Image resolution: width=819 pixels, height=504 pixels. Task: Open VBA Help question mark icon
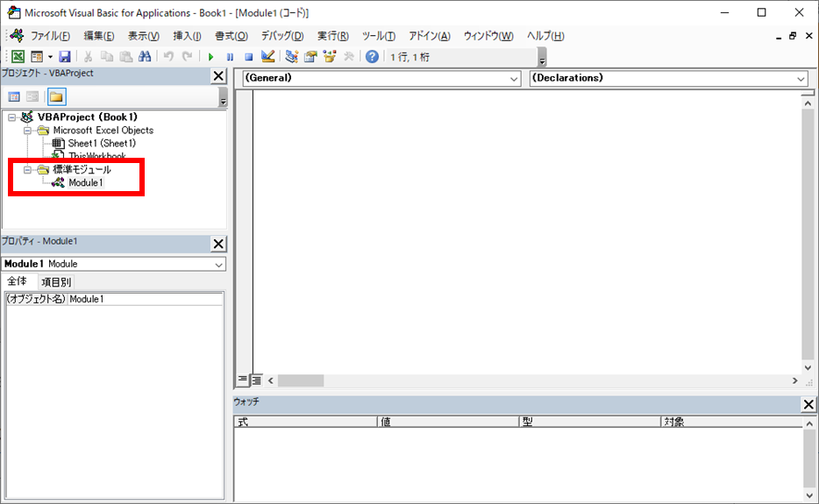click(372, 56)
